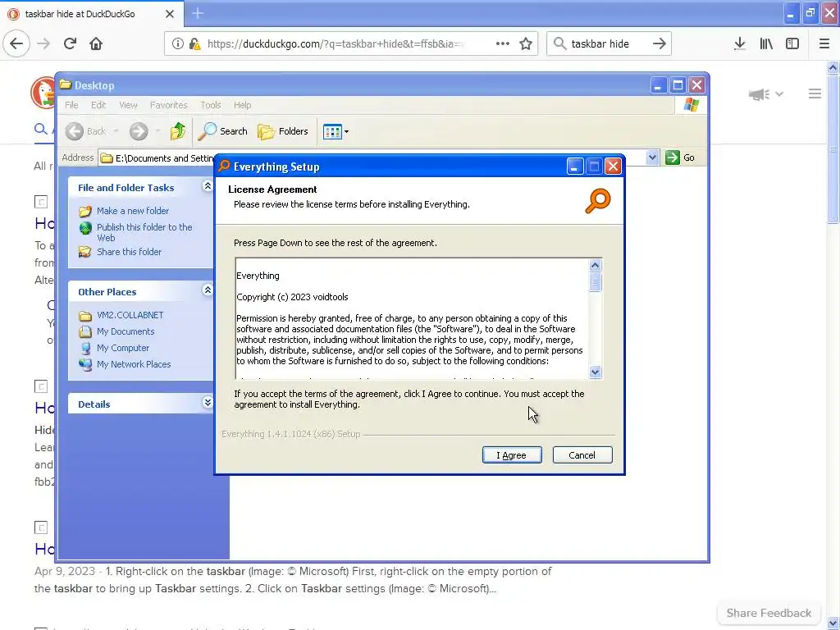Click the Firefox search box containing taskbar hide

click(x=609, y=43)
